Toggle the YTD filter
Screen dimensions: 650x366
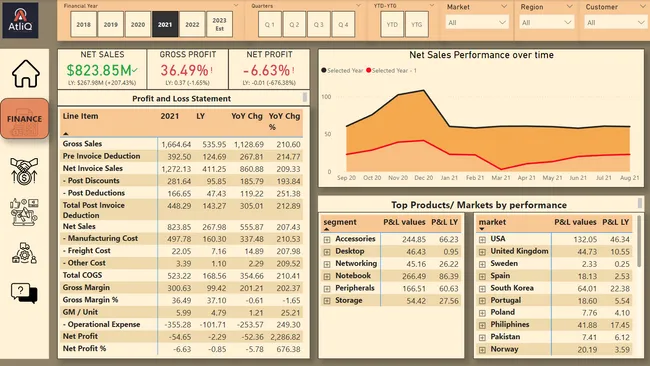(x=392, y=24)
